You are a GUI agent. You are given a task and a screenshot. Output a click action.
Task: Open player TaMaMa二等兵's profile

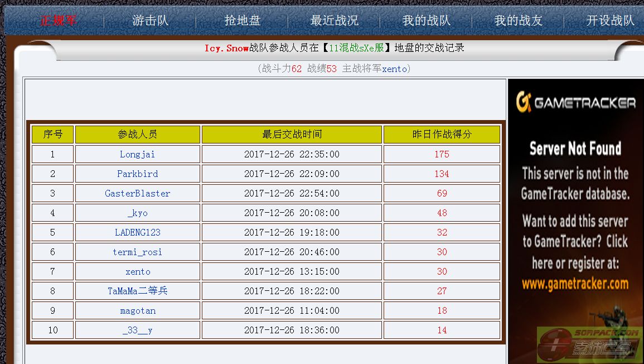138,291
